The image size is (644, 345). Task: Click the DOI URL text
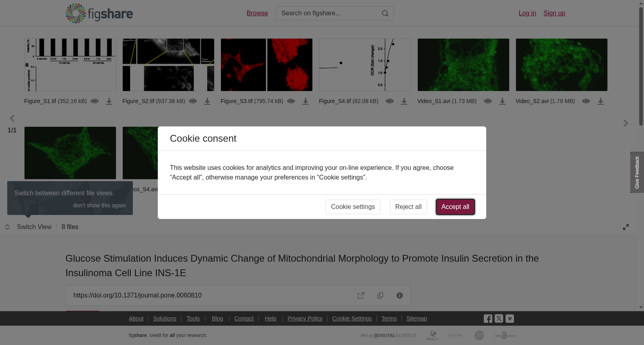(137, 295)
